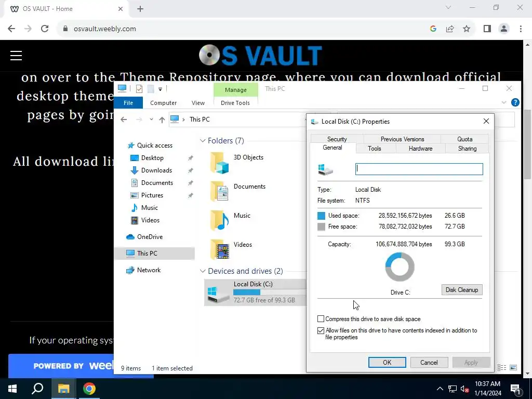
Task: Switch to Security tab in Properties
Action: tap(337, 139)
